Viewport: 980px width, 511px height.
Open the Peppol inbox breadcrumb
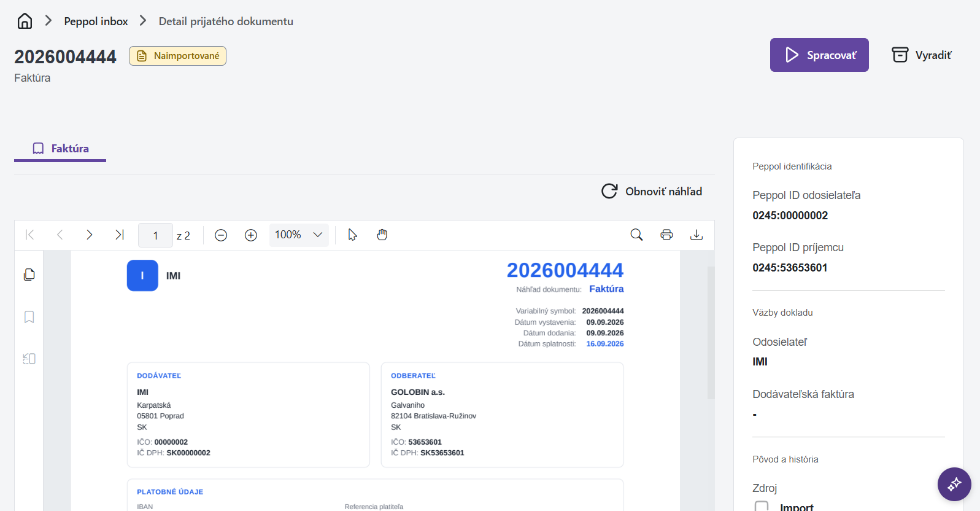[96, 21]
